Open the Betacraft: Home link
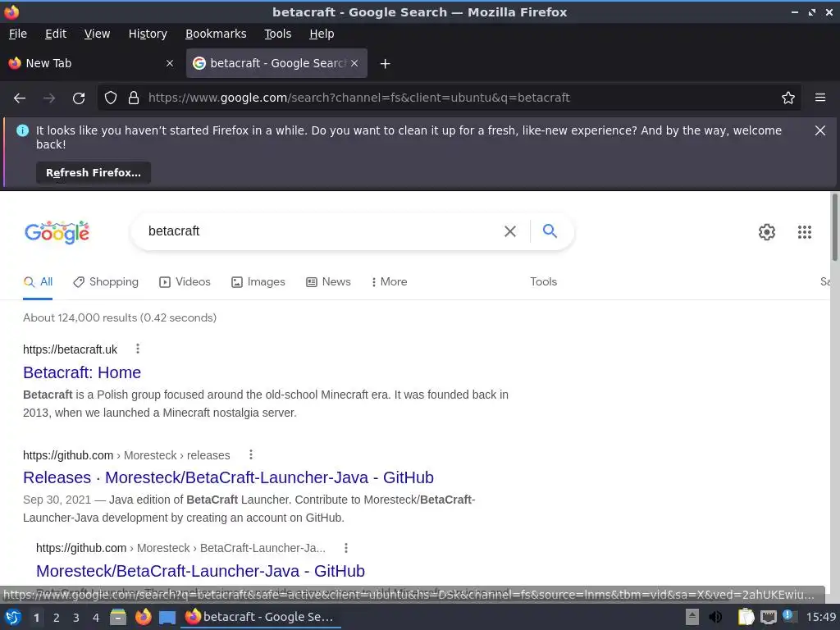Image resolution: width=840 pixels, height=630 pixels. click(82, 372)
